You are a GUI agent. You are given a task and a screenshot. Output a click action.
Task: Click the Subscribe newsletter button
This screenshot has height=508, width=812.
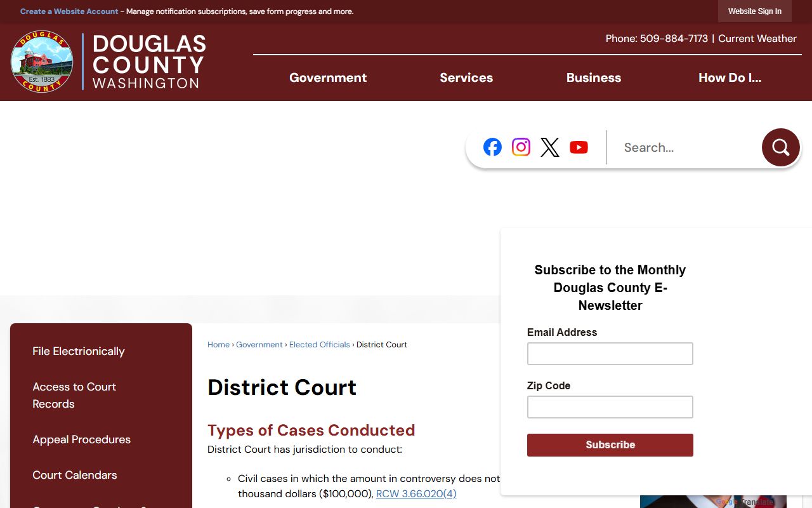click(x=610, y=445)
